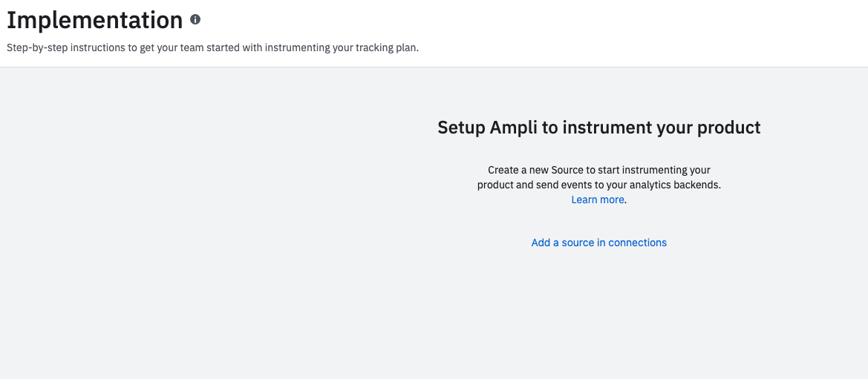Click the word 'Source' in the description
Viewport: 868px width, 379px height.
[567, 170]
